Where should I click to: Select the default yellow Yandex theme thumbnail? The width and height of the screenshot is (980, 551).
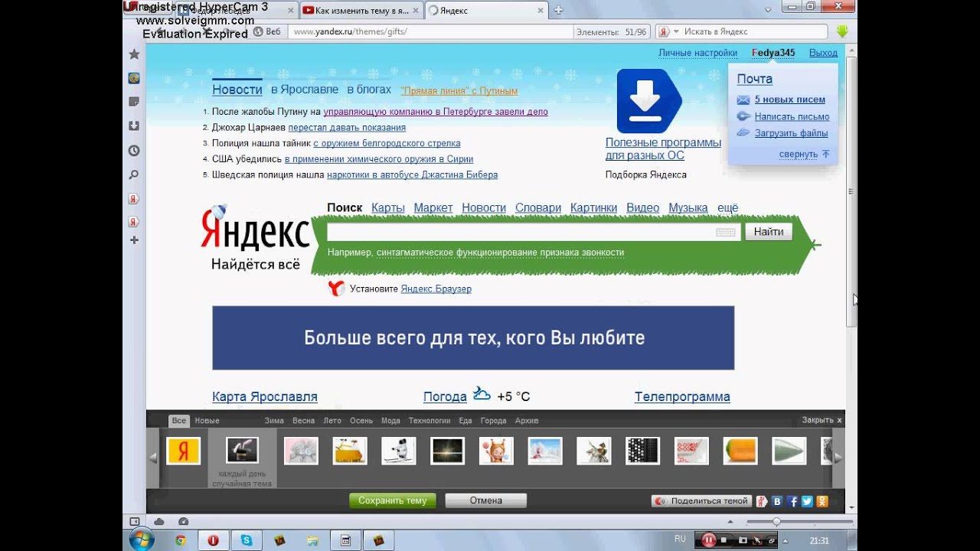coord(183,451)
